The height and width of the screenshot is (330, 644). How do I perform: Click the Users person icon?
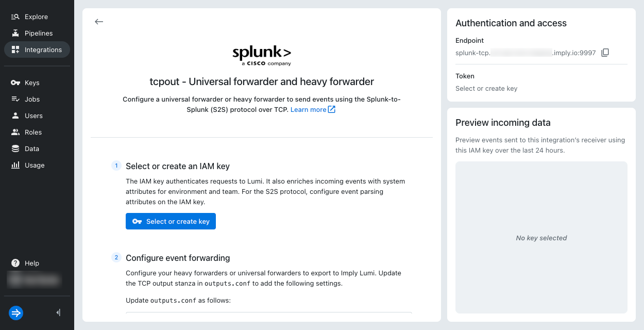(x=15, y=115)
